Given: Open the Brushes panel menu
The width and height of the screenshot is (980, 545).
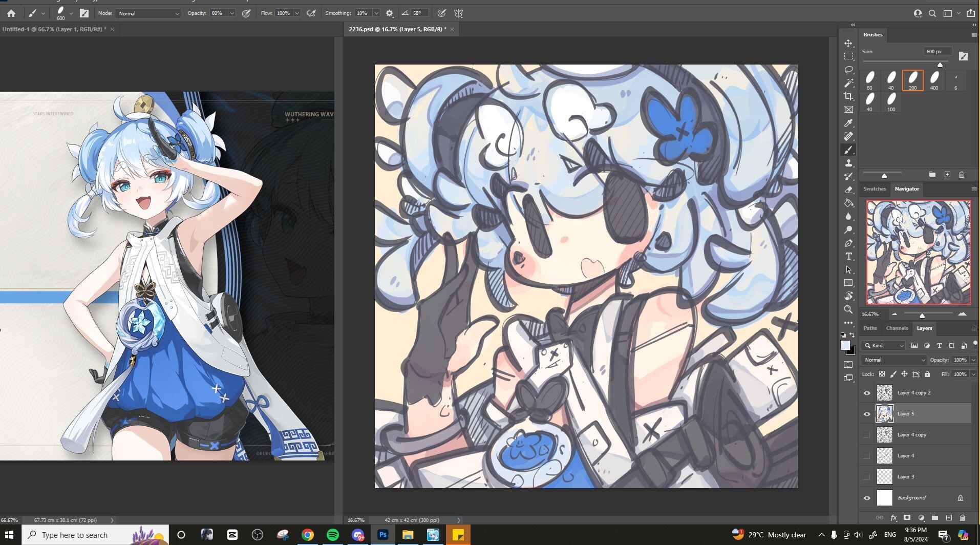Looking at the screenshot, I should pyautogui.click(x=974, y=35).
